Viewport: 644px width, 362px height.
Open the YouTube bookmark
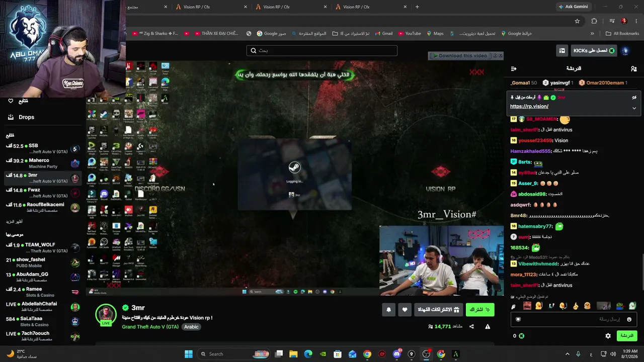click(410, 34)
